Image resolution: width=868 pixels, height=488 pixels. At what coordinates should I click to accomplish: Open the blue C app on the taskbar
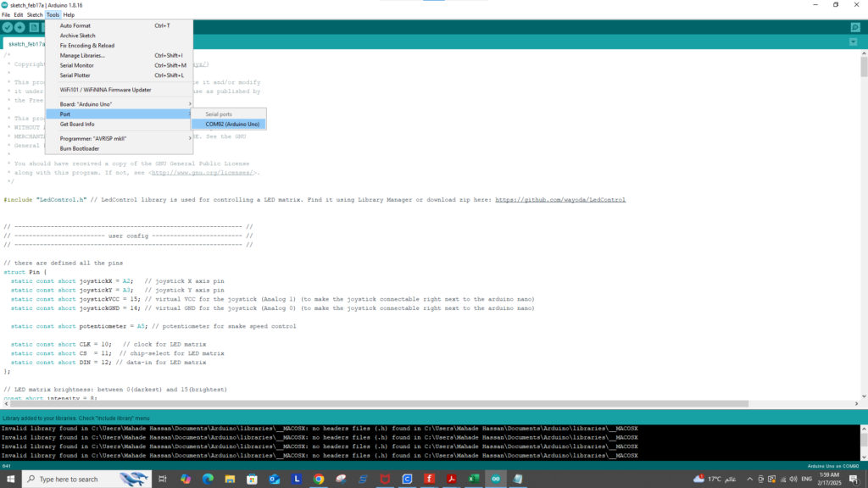[x=408, y=480]
